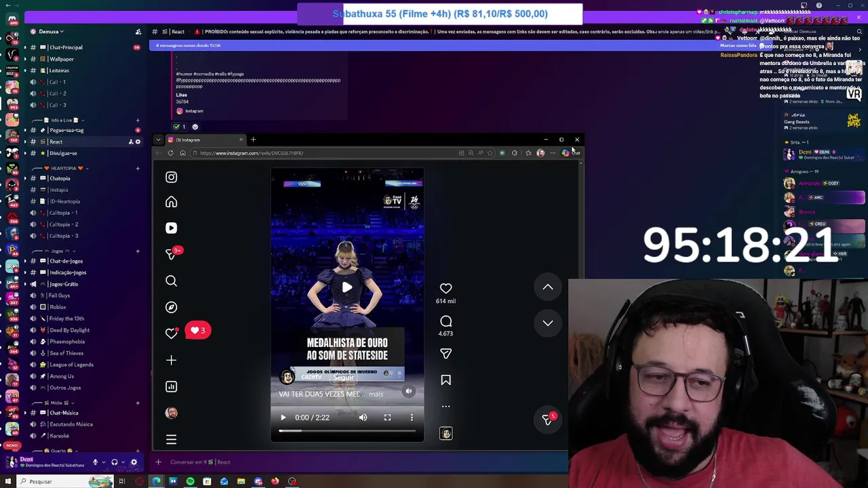The width and height of the screenshot is (868, 488).
Task: Add reaction using smiley next to checkmark
Action: click(195, 127)
